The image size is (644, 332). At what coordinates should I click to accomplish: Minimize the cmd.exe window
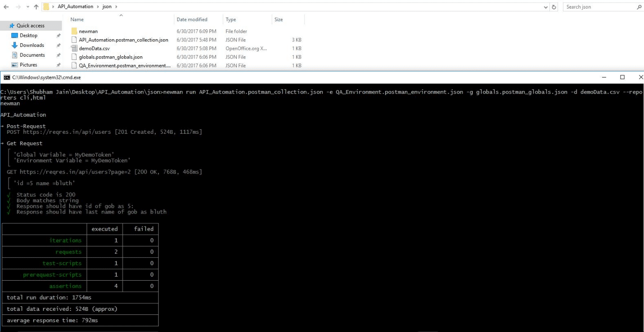tap(603, 77)
